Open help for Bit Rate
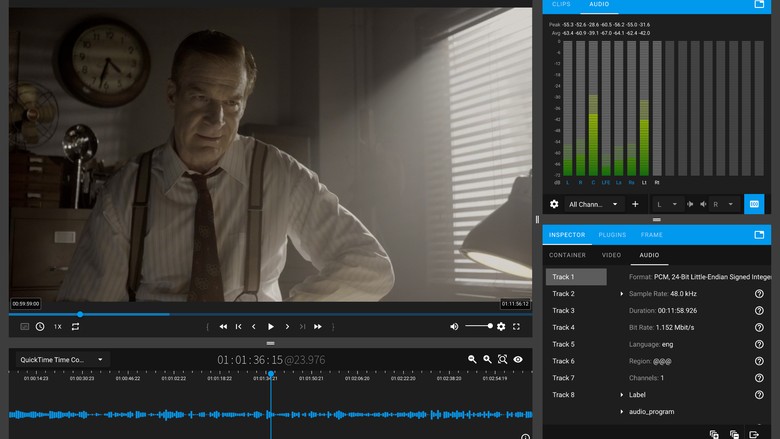 pos(759,328)
